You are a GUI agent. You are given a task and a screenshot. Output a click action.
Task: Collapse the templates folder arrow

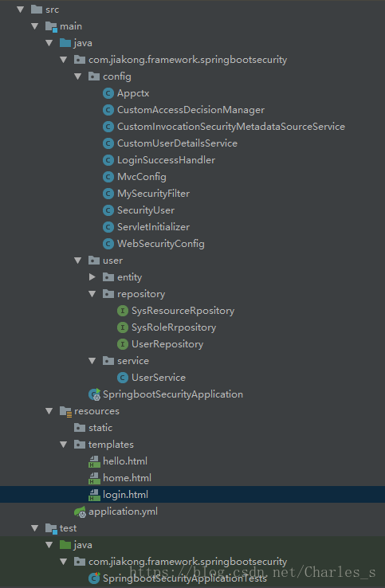coord(64,445)
